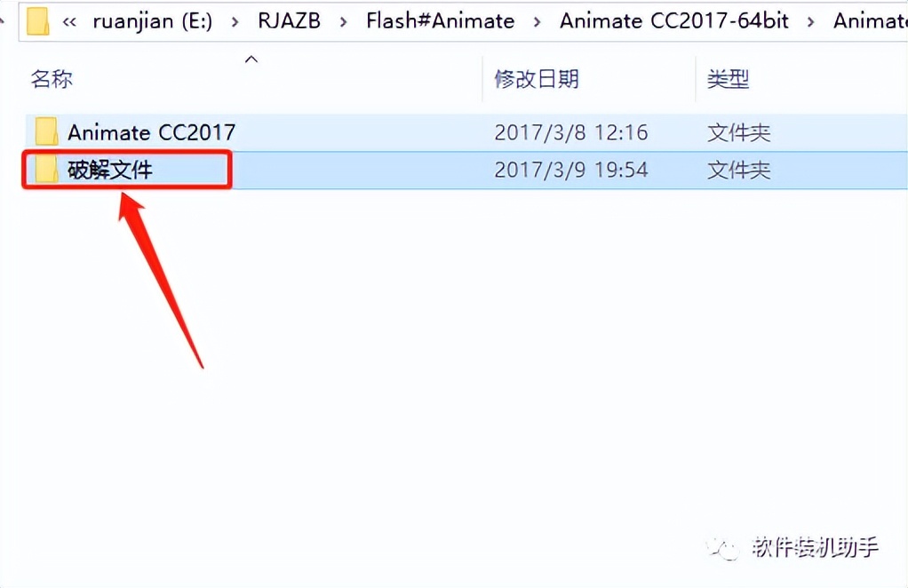Expand chevron after ruanjian (E:)

pos(235,22)
